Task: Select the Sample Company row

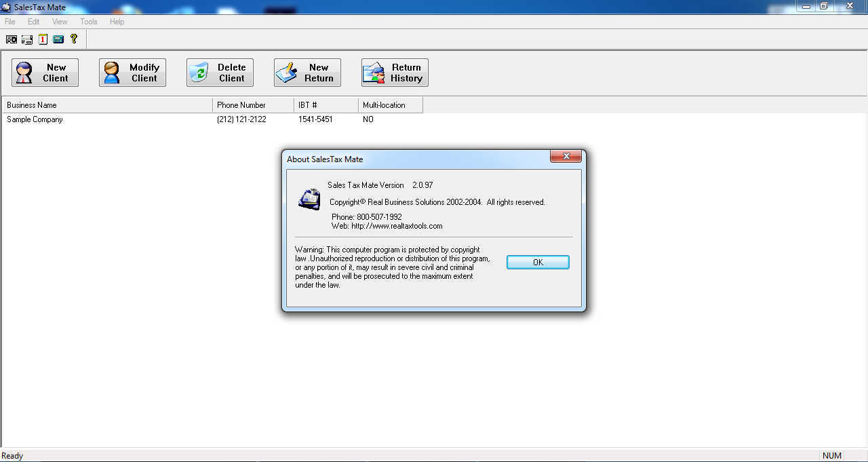Action: tap(35, 119)
